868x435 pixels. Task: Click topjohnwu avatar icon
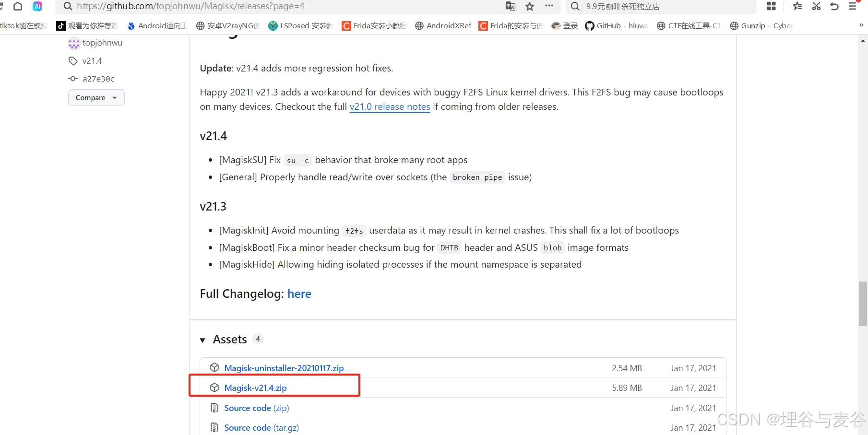tap(74, 44)
